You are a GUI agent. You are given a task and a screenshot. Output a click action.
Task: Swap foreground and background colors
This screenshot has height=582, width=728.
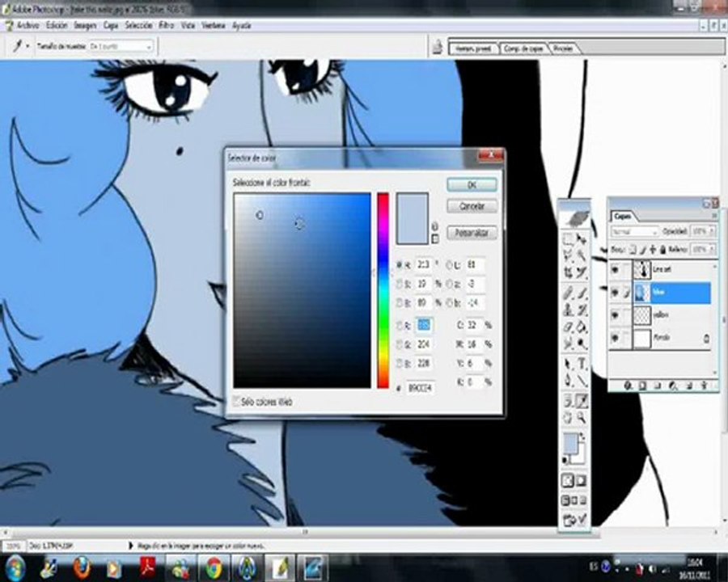click(582, 438)
